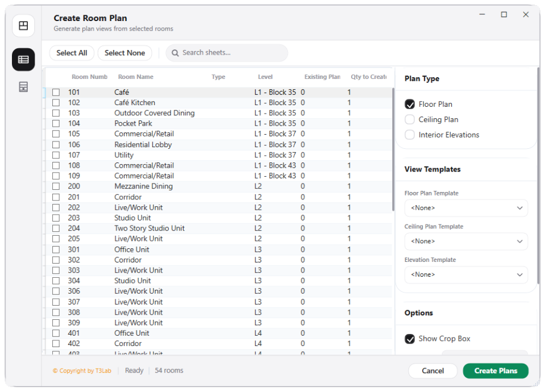This screenshot has width=545, height=392.
Task: Click the room list vertical scrollbar
Action: (393, 149)
